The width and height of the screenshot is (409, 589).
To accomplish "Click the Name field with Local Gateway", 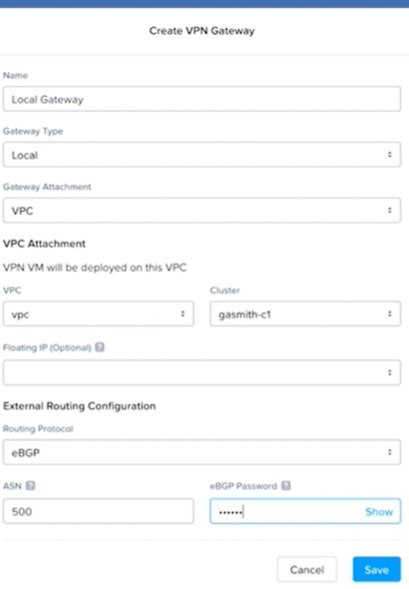I will [202, 99].
